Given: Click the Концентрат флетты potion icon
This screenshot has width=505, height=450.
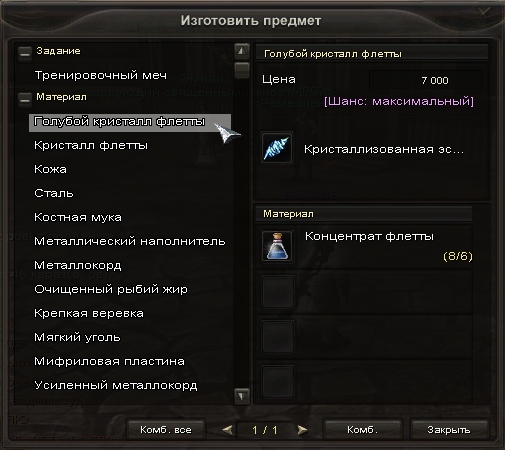Looking at the screenshot, I should point(277,246).
